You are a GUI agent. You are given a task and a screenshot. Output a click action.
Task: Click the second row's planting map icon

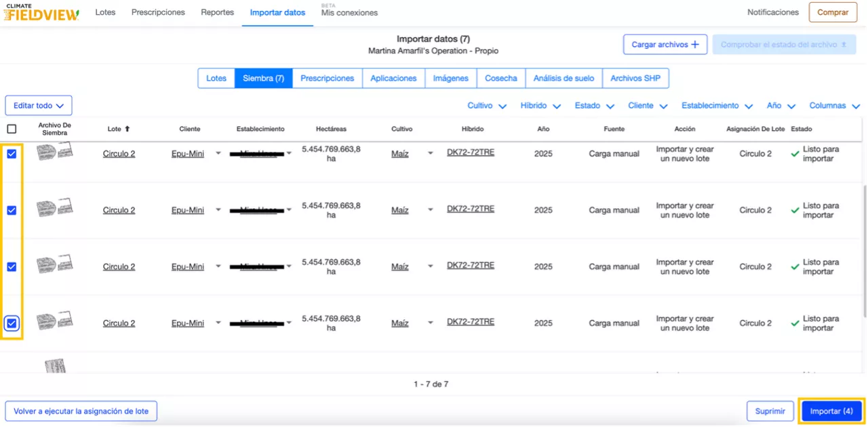click(x=54, y=208)
